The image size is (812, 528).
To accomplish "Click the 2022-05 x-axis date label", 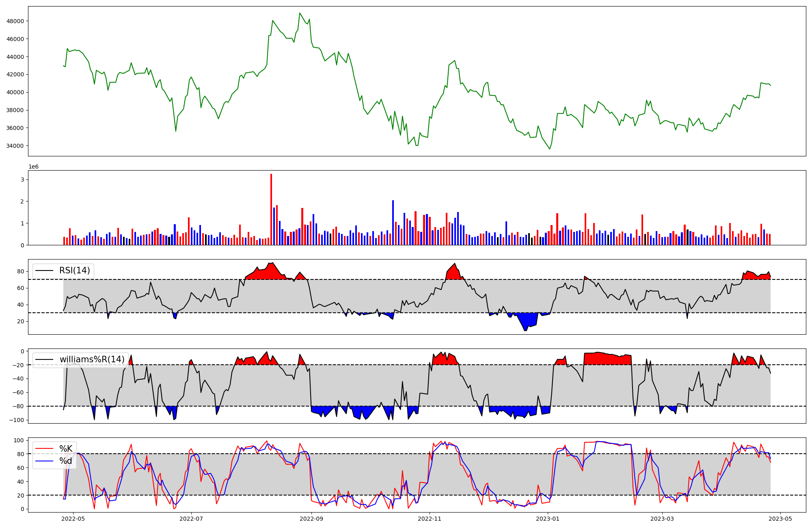I will 73,519.
